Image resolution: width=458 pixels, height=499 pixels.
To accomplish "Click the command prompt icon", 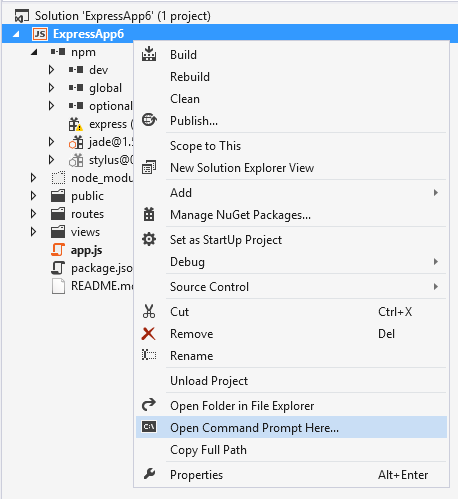I will pyautogui.click(x=149, y=427).
